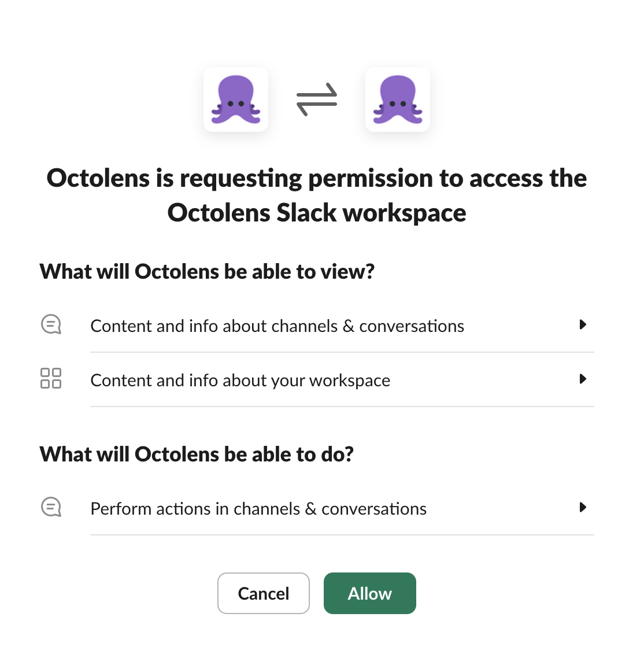This screenshot has width=644, height=665.
Task: Click chat bubble icon beside Perform actions row
Action: [x=51, y=507]
